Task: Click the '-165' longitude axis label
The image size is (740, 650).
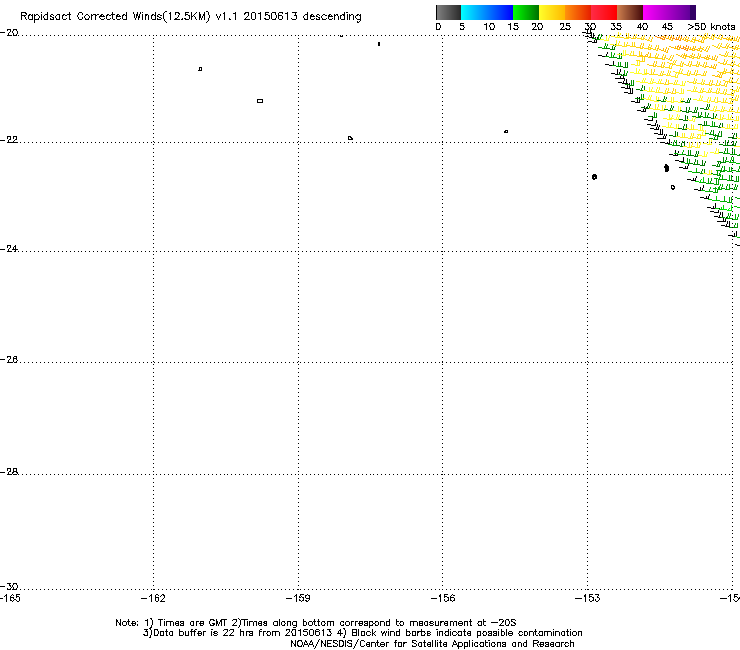Action: [10, 599]
